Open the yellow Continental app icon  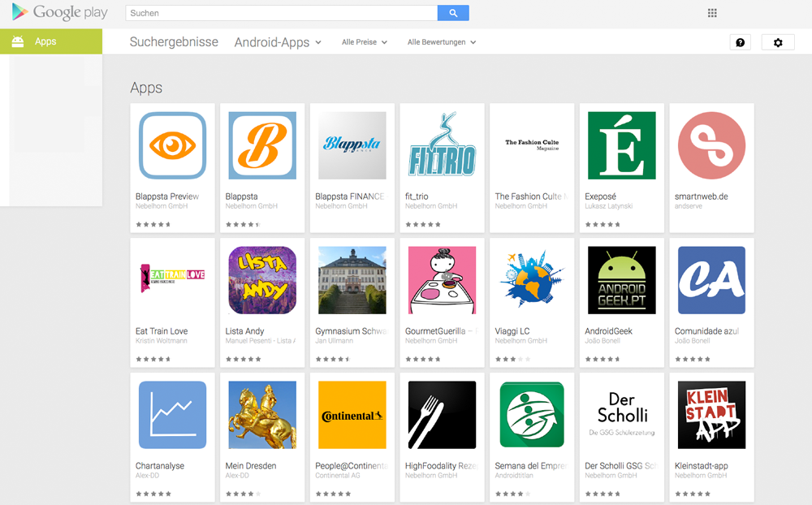click(352, 415)
